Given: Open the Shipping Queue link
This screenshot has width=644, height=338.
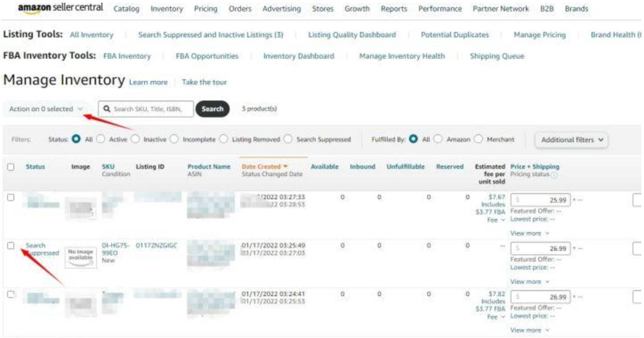Looking at the screenshot, I should click(497, 56).
